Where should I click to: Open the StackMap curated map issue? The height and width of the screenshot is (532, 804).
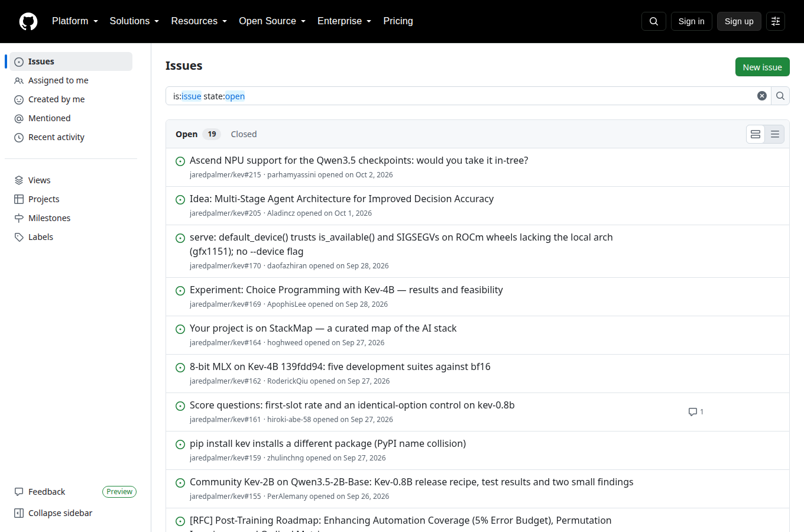tap(323, 328)
